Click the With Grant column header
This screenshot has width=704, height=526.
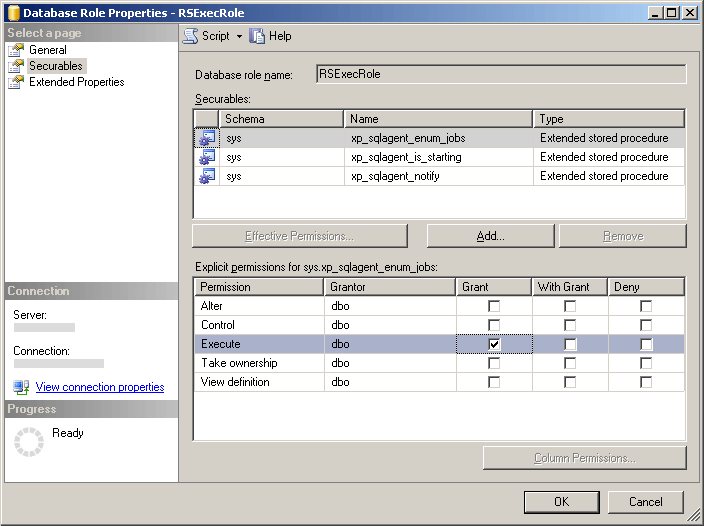(570, 287)
